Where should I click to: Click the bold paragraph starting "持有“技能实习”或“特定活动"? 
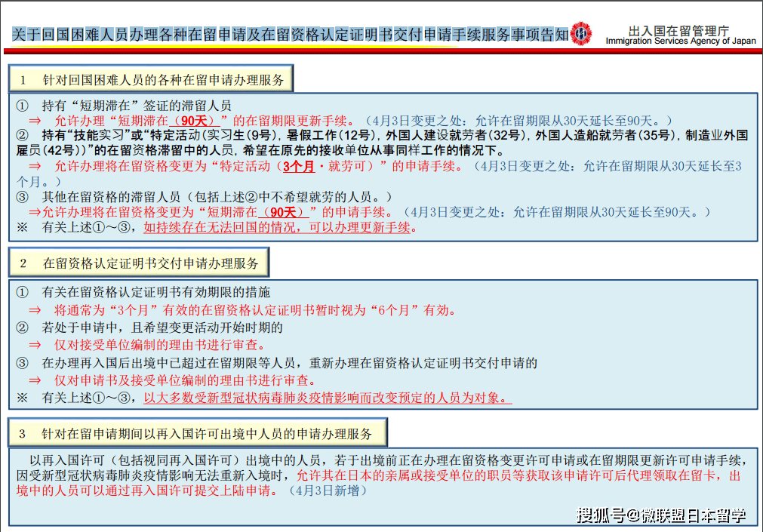pyautogui.click(x=382, y=143)
